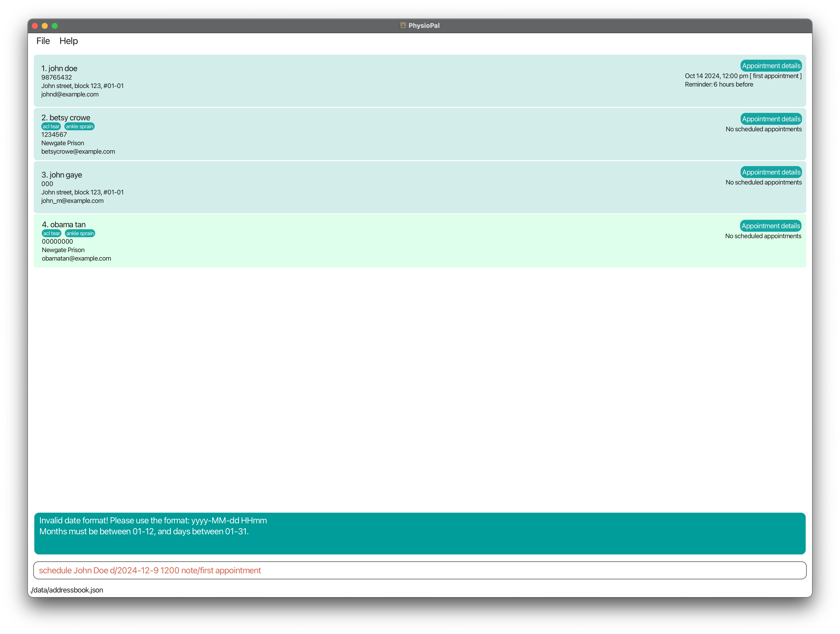Screen dimensions: 840x634
Task: Open the Help menu
Action: tap(68, 41)
